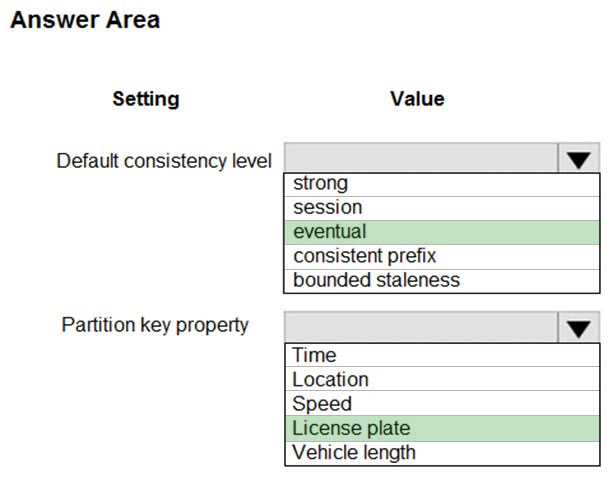
Task: Click the Partition key property value field
Action: coord(421,327)
